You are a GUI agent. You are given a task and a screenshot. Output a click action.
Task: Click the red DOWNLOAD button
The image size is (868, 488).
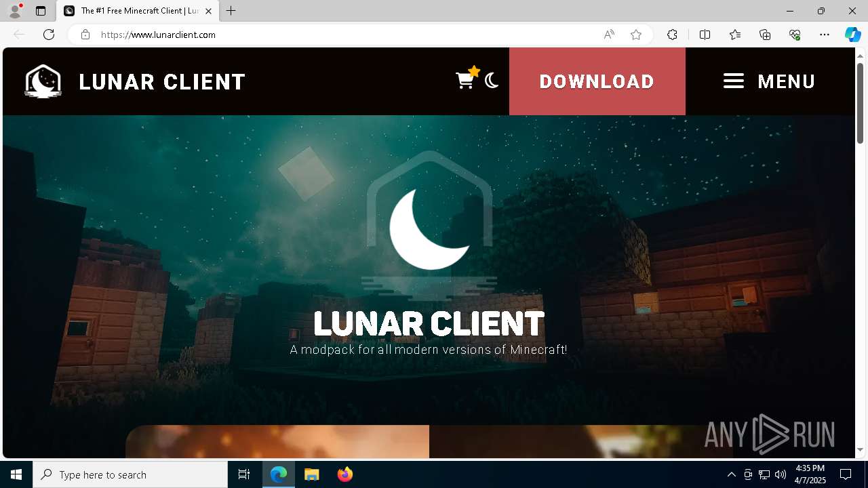coord(597,81)
